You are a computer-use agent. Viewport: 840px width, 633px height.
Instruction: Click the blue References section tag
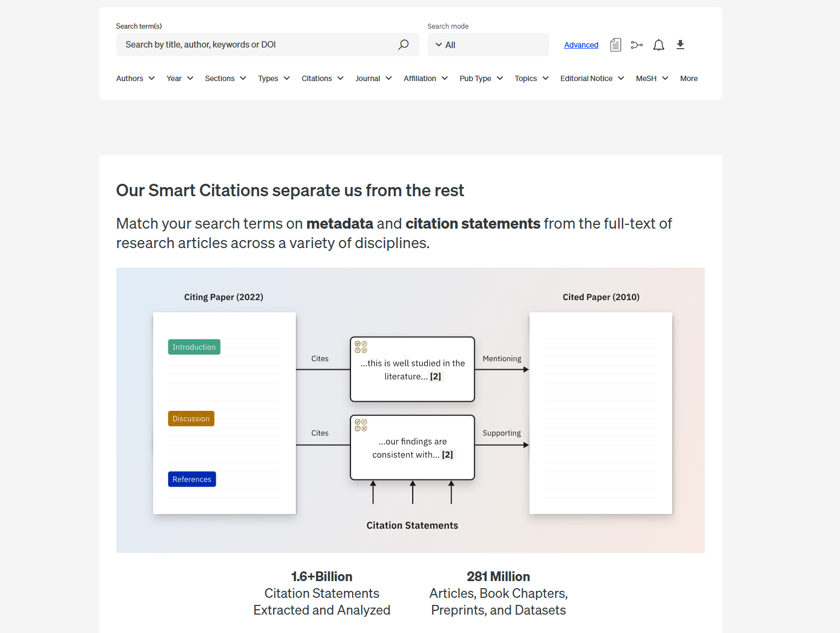coord(192,479)
